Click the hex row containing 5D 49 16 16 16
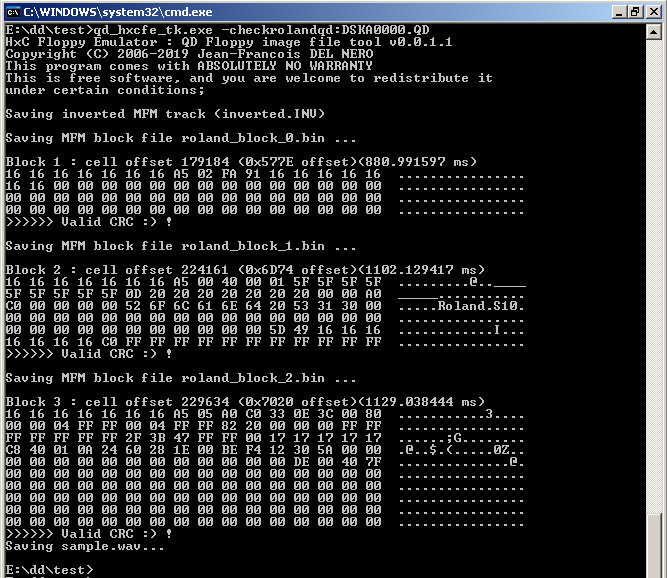This screenshot has width=667, height=578. pos(265,330)
